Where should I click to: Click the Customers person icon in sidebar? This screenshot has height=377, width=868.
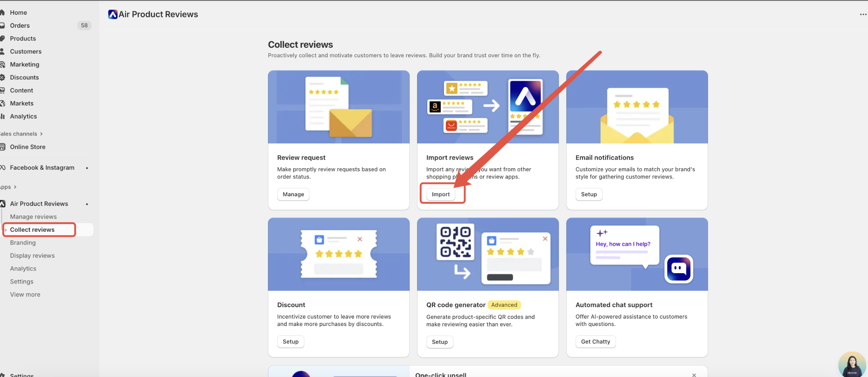pos(2,51)
